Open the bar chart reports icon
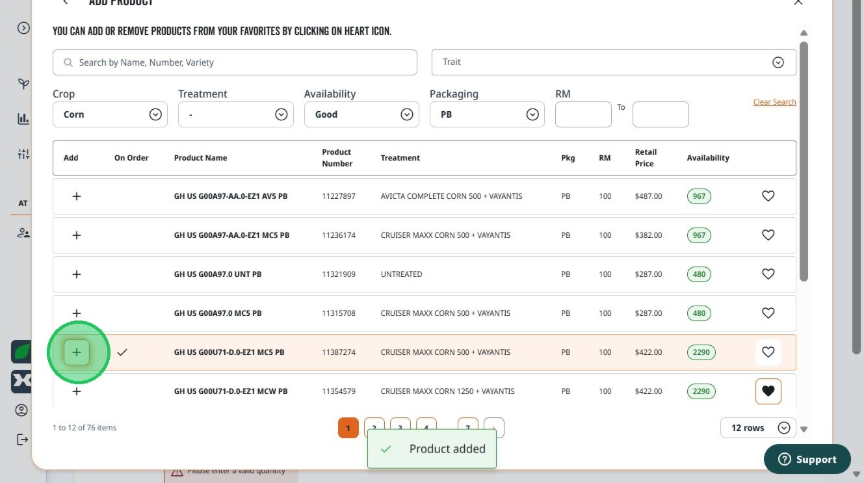This screenshot has width=864, height=483. point(23,118)
